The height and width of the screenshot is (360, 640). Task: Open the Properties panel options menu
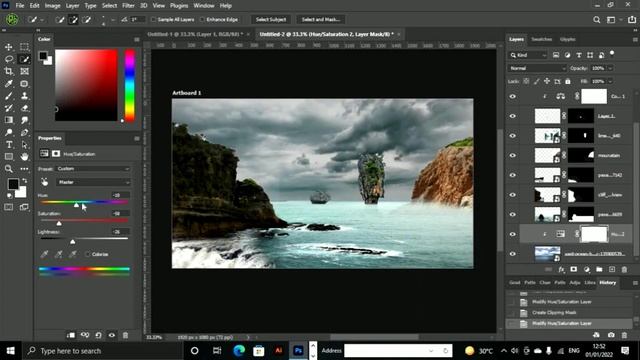click(137, 138)
